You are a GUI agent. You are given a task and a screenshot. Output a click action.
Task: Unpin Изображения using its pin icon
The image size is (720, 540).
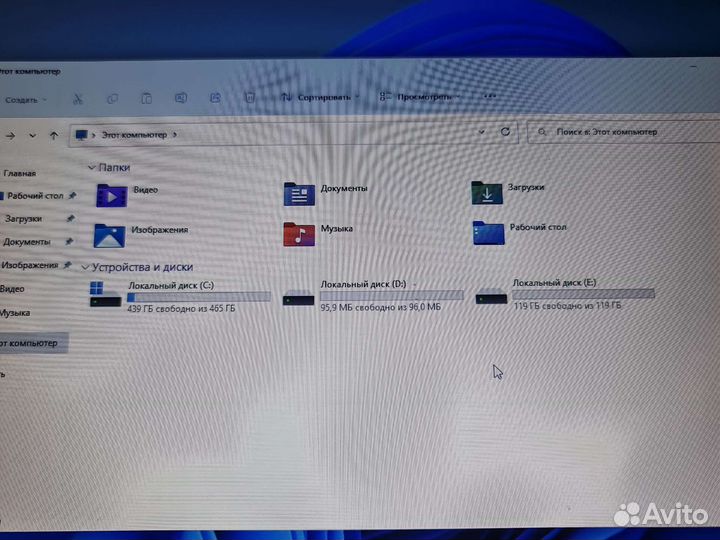[x=67, y=264]
